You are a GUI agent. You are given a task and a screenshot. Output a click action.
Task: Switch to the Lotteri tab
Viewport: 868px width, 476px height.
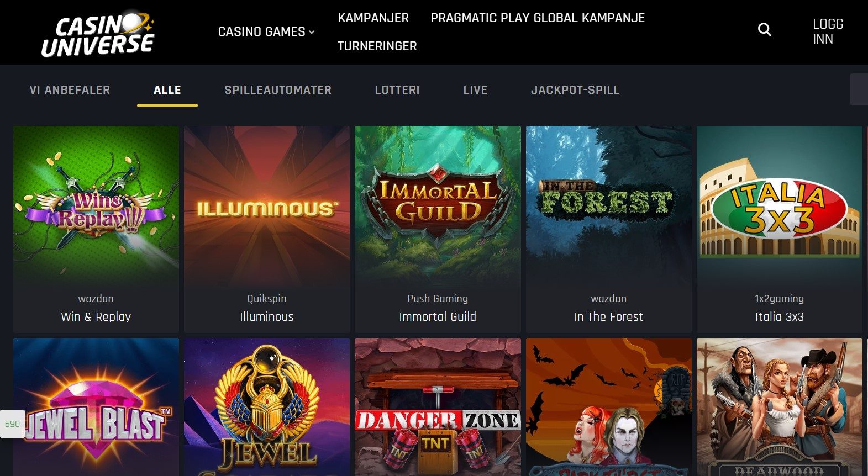(397, 90)
